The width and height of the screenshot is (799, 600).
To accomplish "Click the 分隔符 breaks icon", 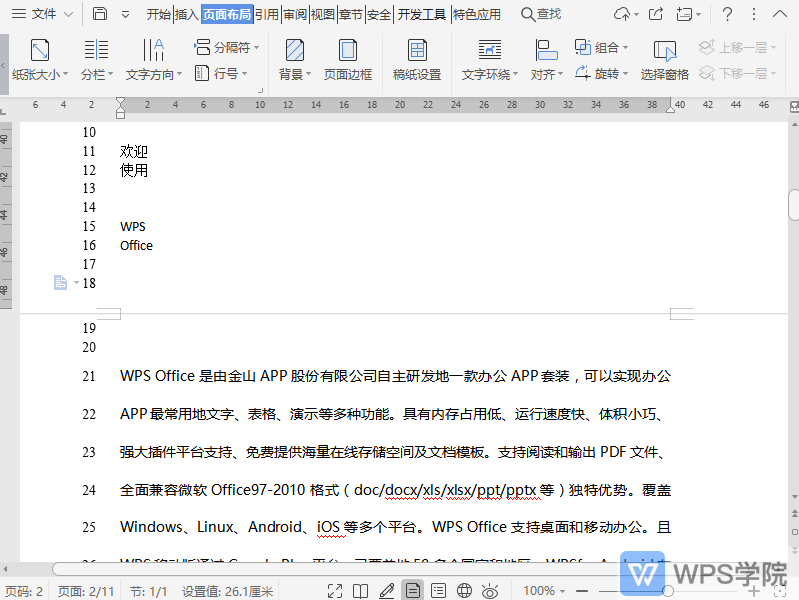I will [x=202, y=47].
